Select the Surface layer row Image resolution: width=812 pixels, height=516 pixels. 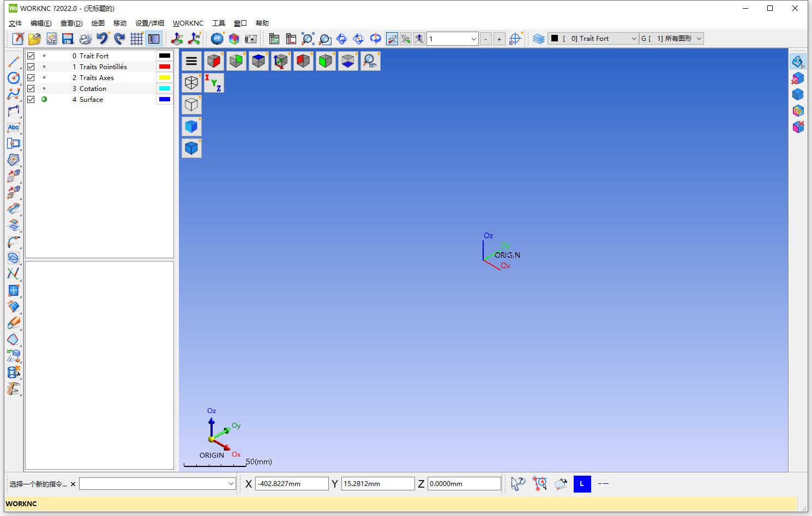click(x=99, y=99)
